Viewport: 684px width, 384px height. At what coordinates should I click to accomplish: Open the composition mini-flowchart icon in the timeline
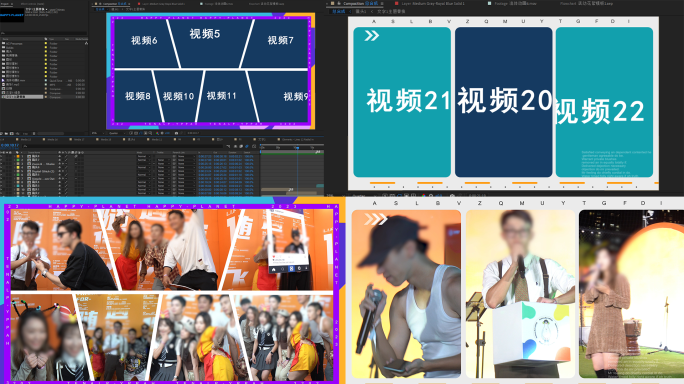pos(228,146)
